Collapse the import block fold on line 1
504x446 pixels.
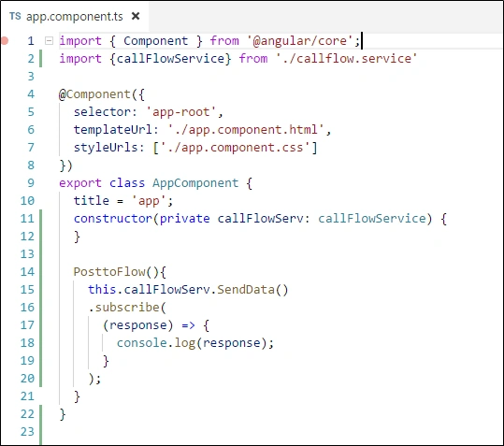(x=49, y=41)
